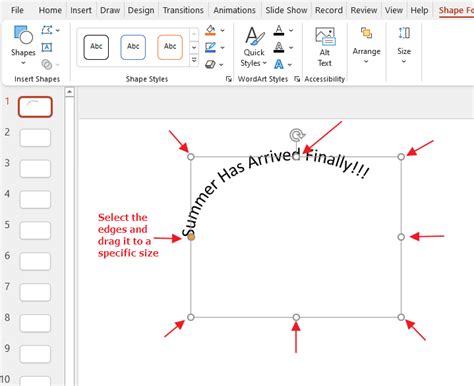Open the Arrange menu

pos(366,46)
